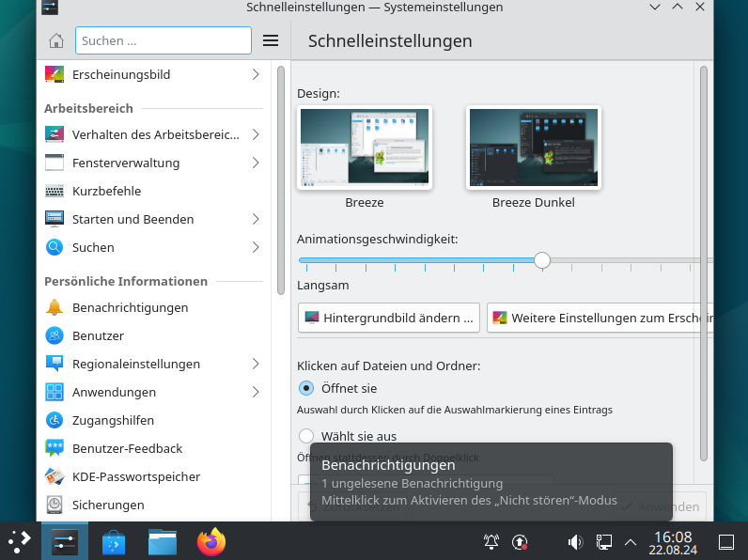Select the 'Öffnet sie' radio button
The width and height of the screenshot is (748, 560).
[306, 388]
